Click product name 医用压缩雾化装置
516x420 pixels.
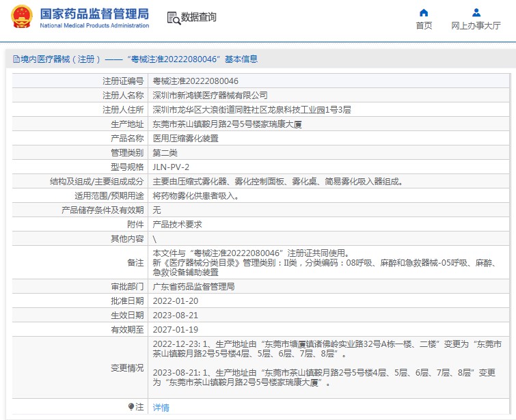coord(185,138)
